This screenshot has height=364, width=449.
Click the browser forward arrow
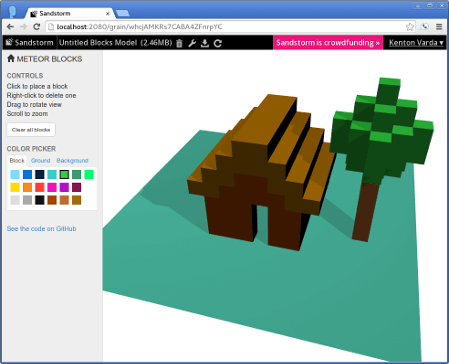click(x=23, y=27)
